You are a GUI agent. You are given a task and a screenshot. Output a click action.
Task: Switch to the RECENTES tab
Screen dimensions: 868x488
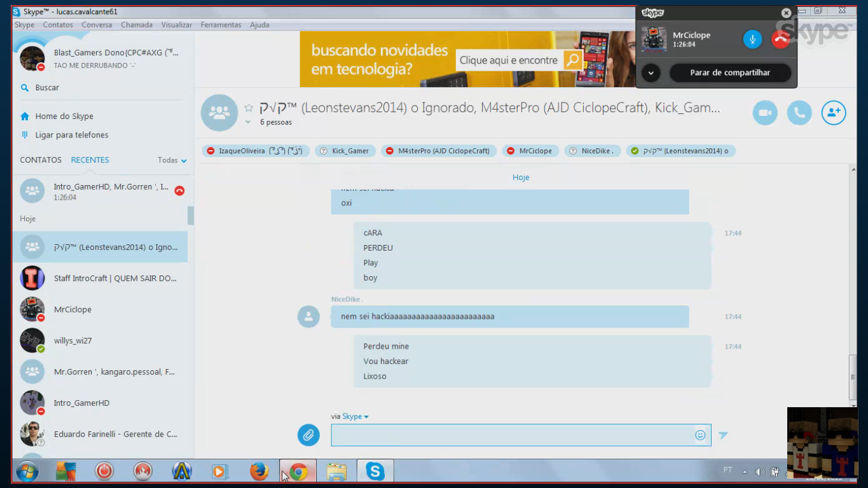pyautogui.click(x=90, y=160)
